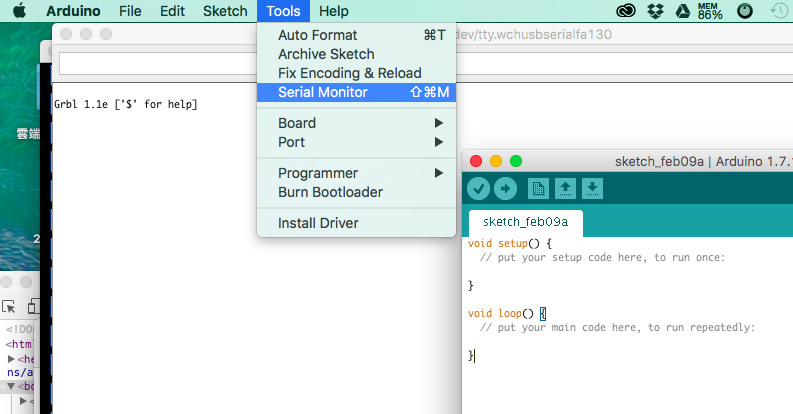793x414 pixels.
Task: Click the Open sketch up-arrow icon
Action: tap(565, 188)
